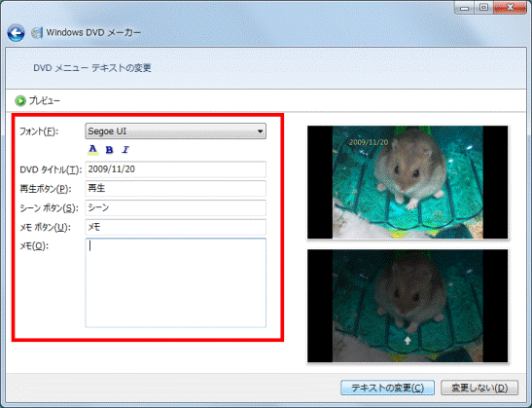Click the プレビュー link text
Screen dimensions: 532x408
point(45,101)
